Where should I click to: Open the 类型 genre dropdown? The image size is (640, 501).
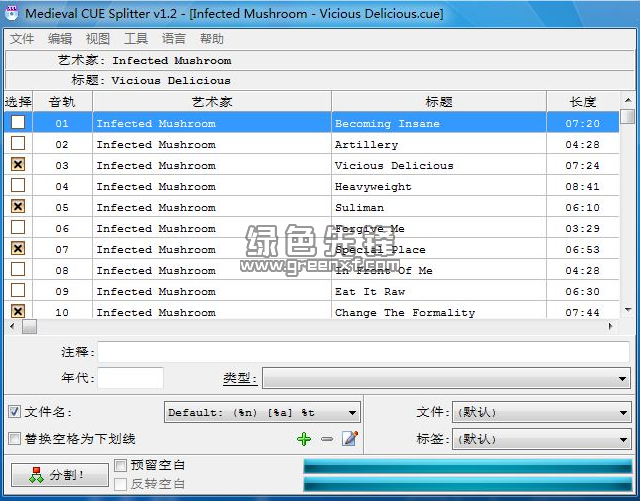[446, 378]
